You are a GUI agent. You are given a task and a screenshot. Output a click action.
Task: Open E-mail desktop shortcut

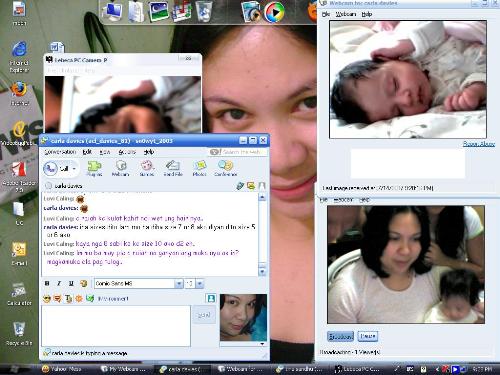click(19, 254)
